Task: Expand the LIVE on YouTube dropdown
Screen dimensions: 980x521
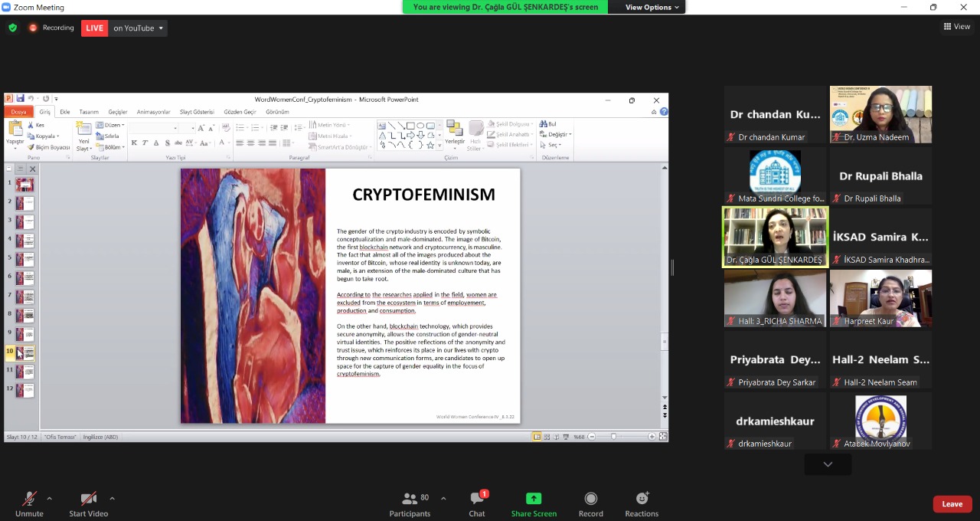Action: point(161,28)
